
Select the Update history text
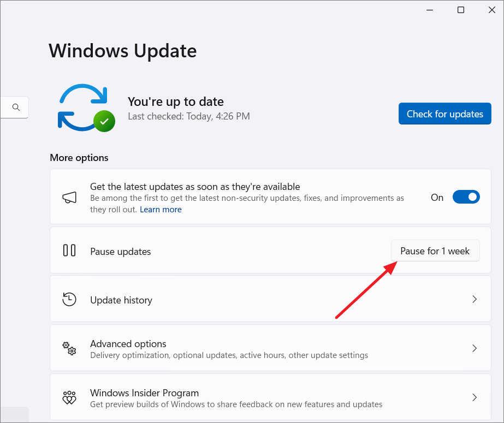point(121,300)
